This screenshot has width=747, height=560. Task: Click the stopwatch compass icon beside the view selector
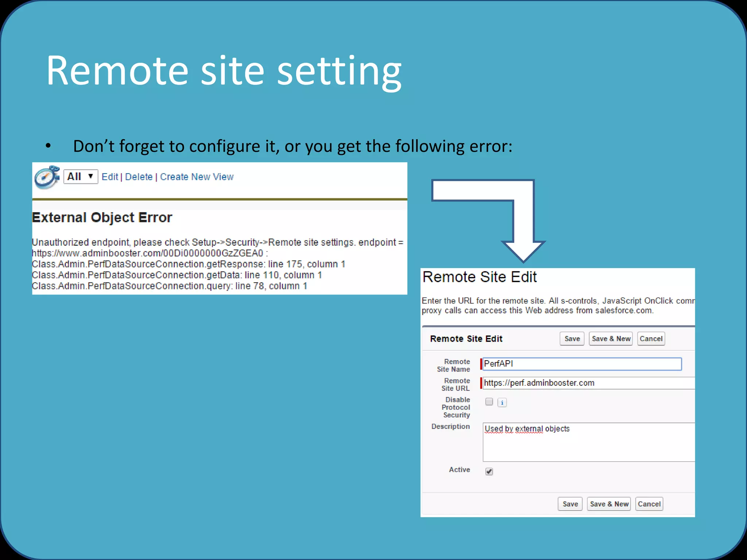47,177
